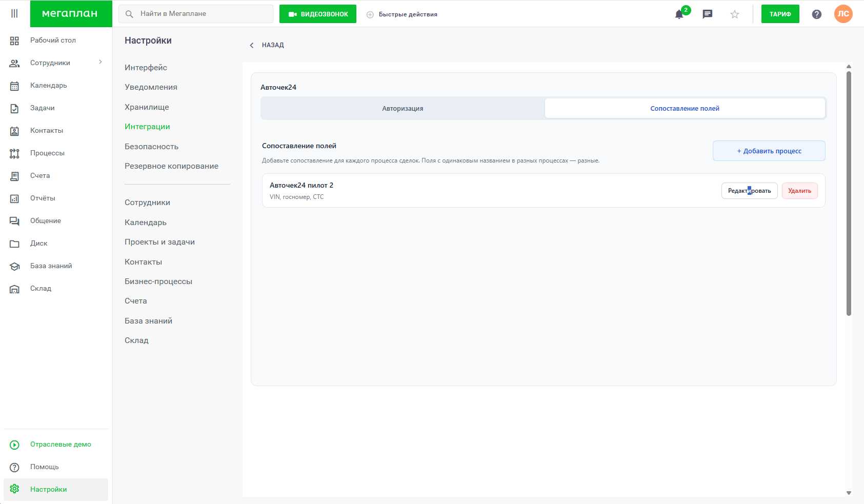Click the Диск folder icon
The image size is (864, 504).
pyautogui.click(x=14, y=244)
